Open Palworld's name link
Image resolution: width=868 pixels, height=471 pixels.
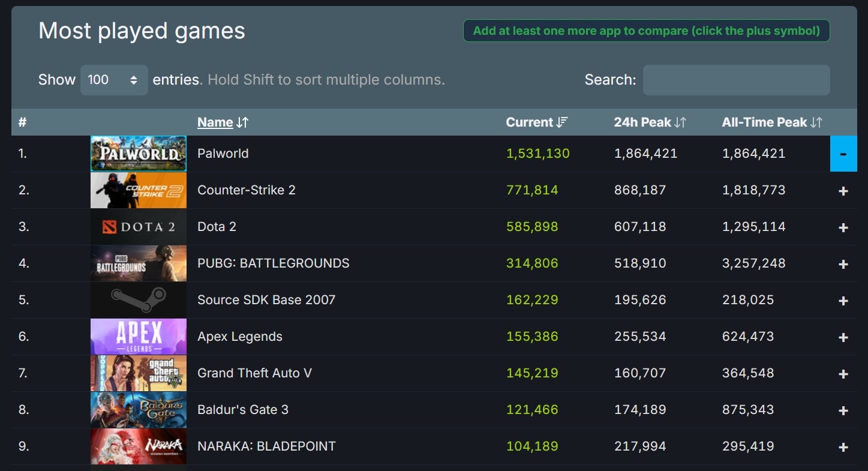tap(223, 154)
